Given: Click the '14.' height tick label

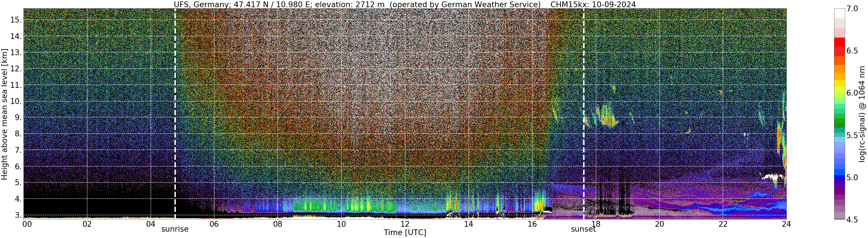Looking at the screenshot, I should coord(16,37).
